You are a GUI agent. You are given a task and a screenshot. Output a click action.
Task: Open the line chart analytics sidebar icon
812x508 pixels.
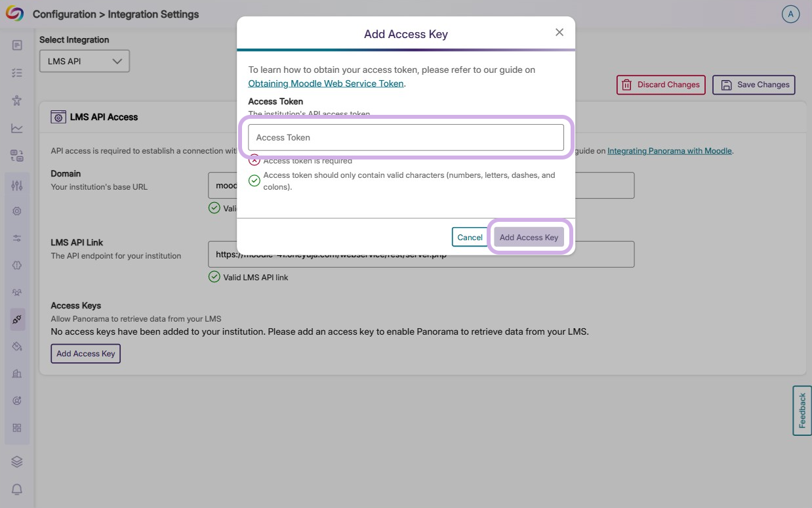(17, 128)
